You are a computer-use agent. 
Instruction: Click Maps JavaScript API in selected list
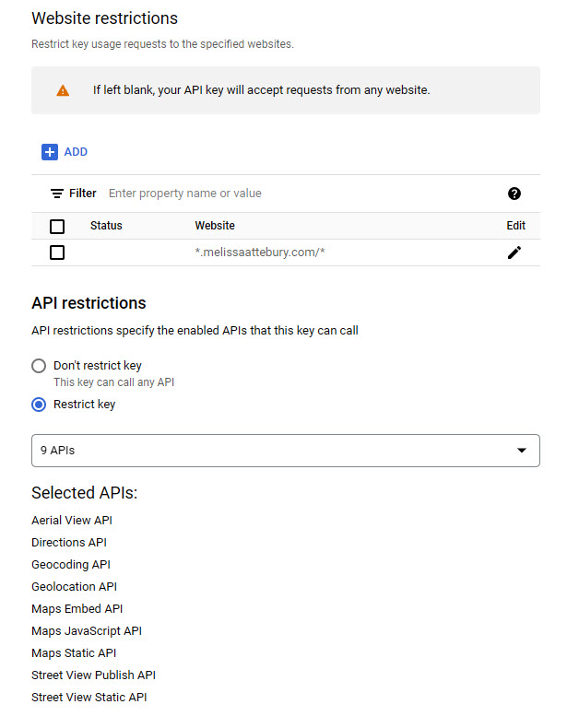(87, 631)
